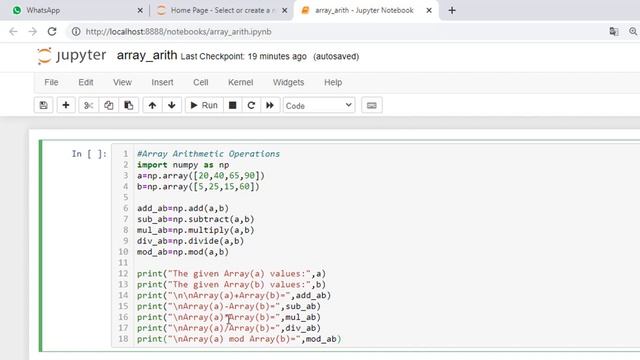Open the Help menu
The height and width of the screenshot is (360, 640).
[333, 82]
